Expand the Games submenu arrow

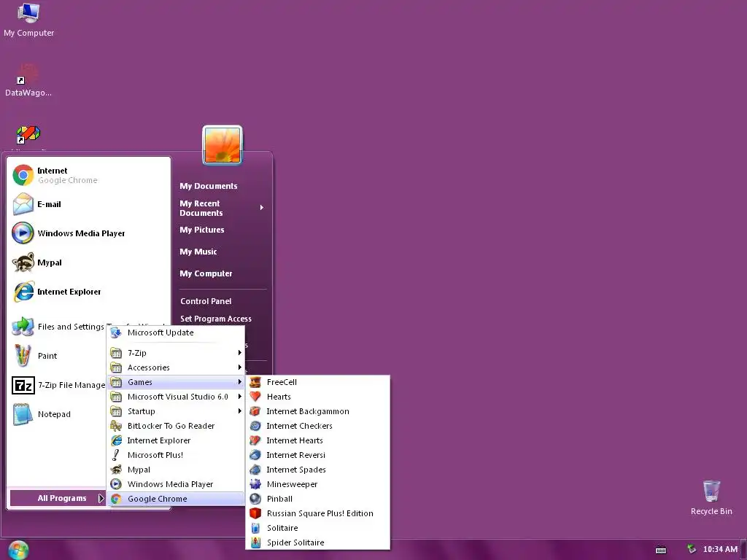pyautogui.click(x=239, y=382)
